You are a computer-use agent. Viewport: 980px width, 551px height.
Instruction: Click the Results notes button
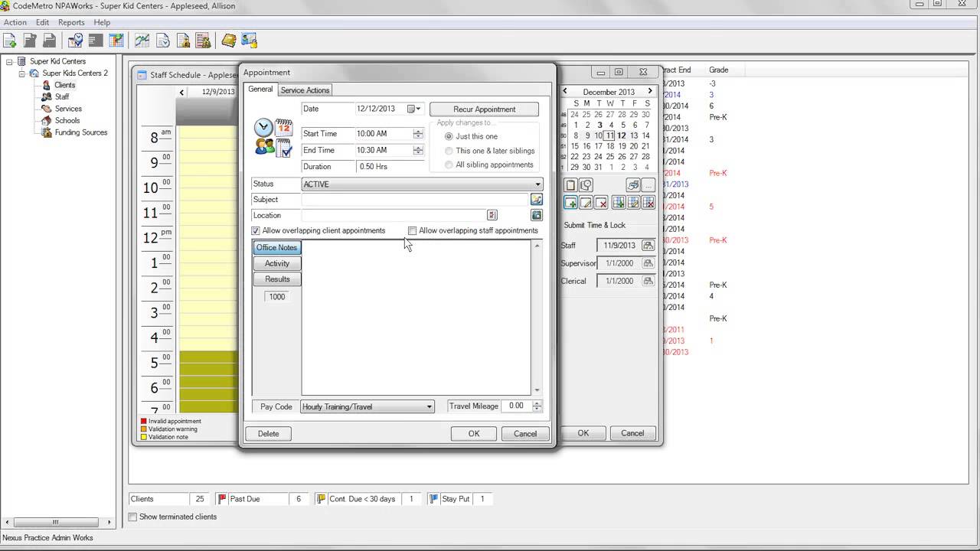click(277, 279)
